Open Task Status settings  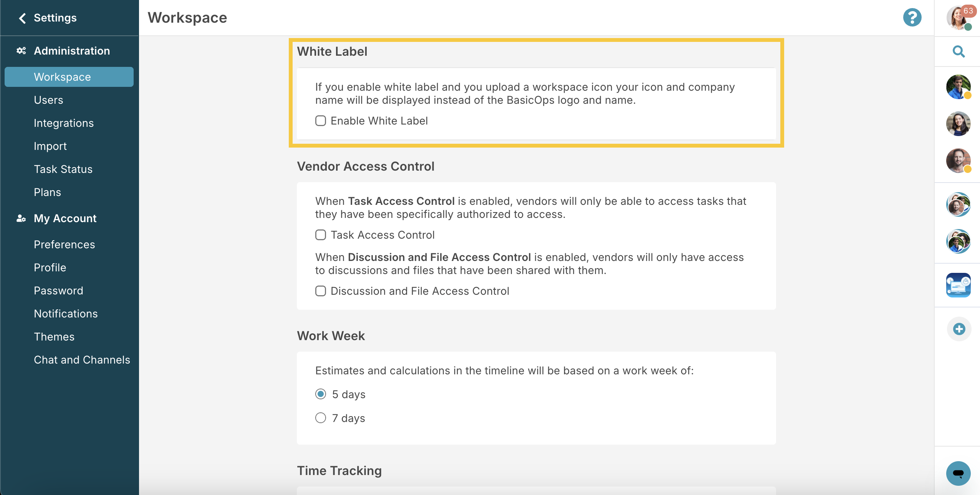[63, 169]
